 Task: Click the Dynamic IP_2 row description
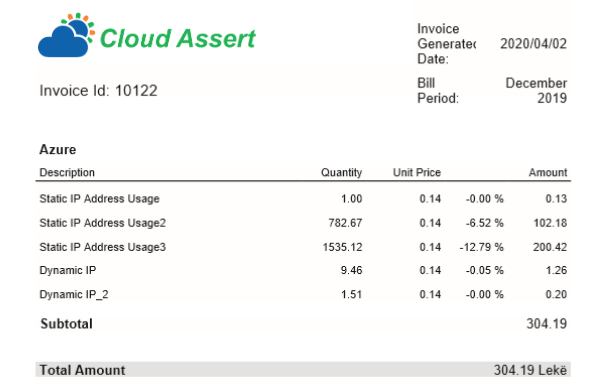tap(74, 295)
